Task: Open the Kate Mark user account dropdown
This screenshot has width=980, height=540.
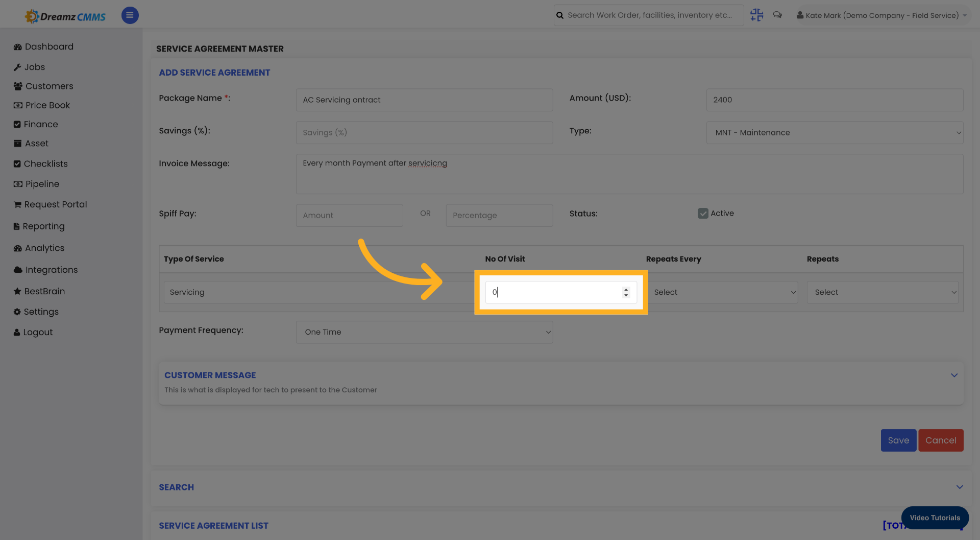Action: point(882,15)
